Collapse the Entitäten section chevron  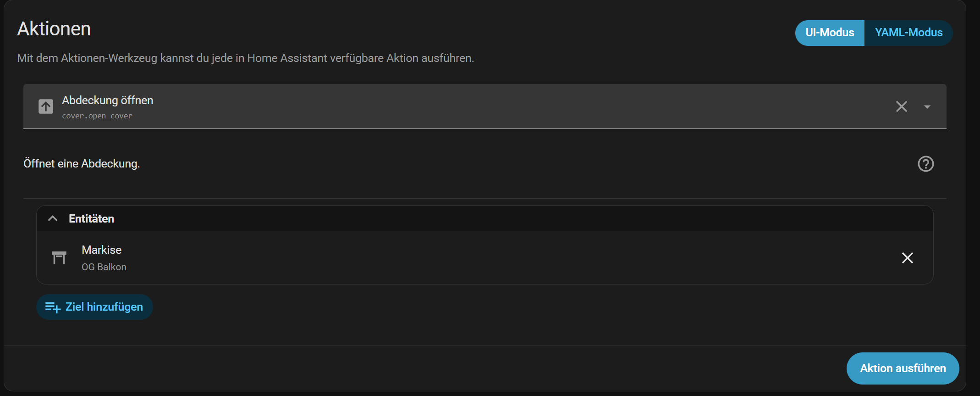(53, 218)
